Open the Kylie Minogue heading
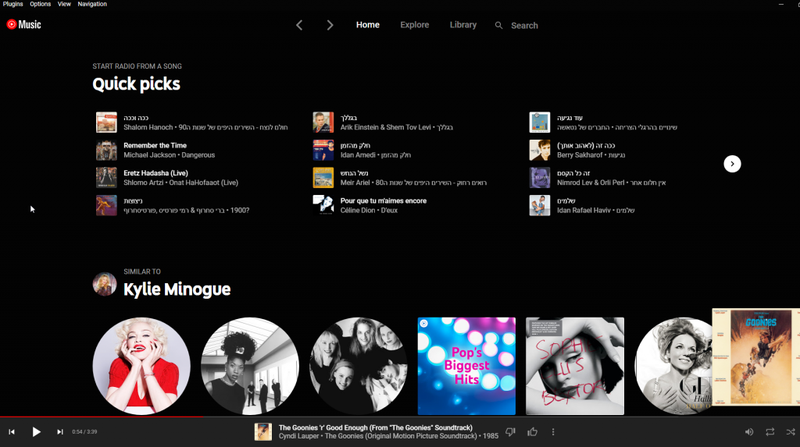Viewport: 800px width, 447px height. pos(177,289)
